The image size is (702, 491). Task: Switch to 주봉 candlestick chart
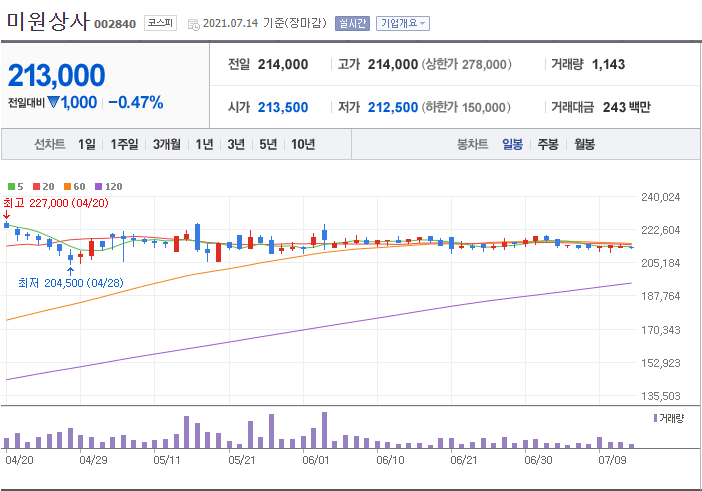pyautogui.click(x=548, y=144)
